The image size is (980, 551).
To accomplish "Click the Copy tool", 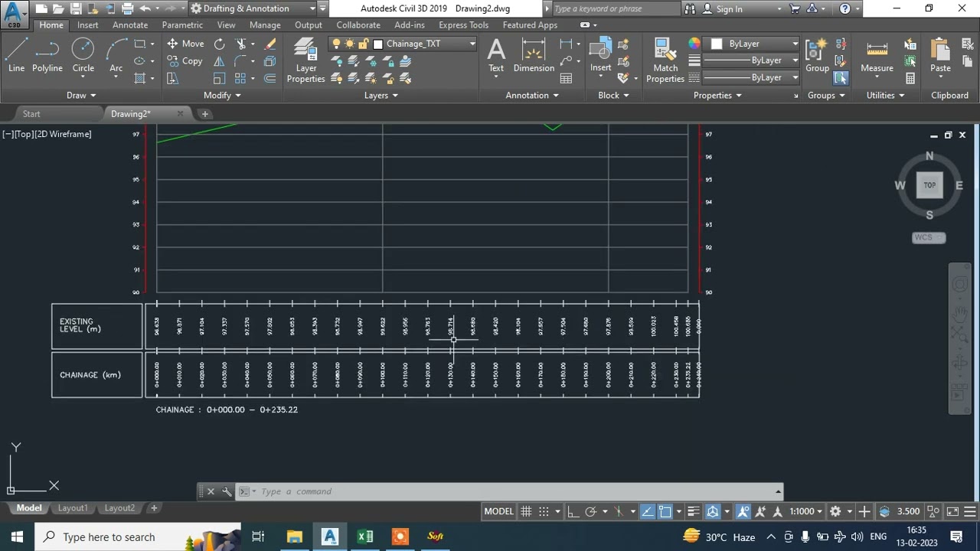I will point(185,61).
